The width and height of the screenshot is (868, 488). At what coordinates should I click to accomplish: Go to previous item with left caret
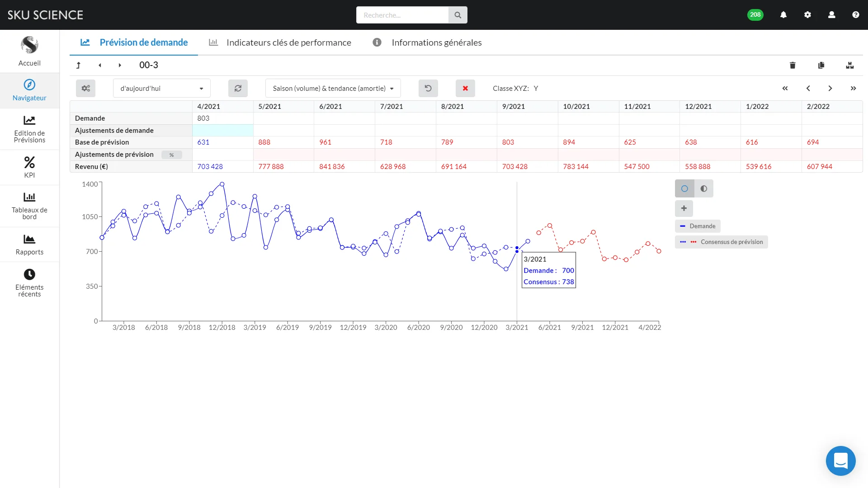tap(100, 66)
